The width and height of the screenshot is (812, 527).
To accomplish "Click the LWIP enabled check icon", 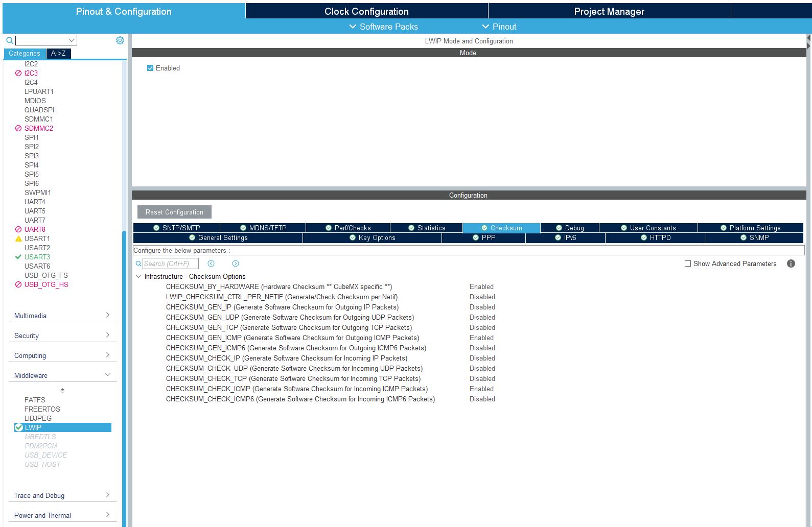I will 19,427.
